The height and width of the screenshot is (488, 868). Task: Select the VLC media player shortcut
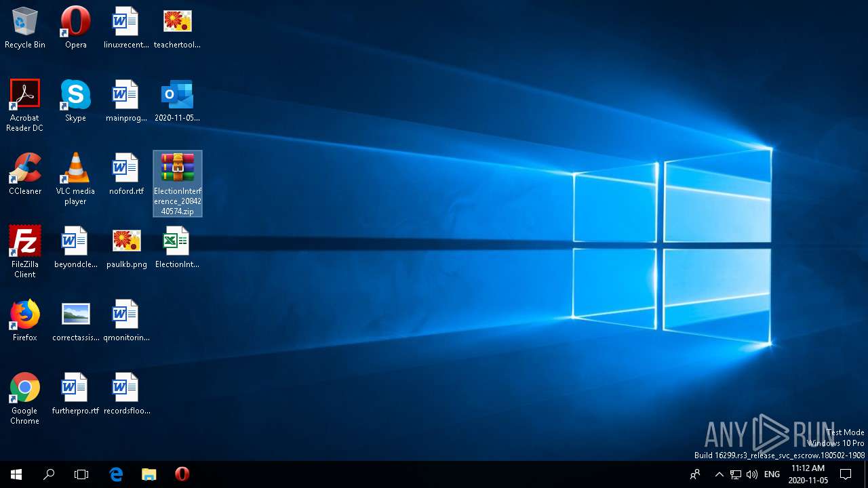(75, 178)
